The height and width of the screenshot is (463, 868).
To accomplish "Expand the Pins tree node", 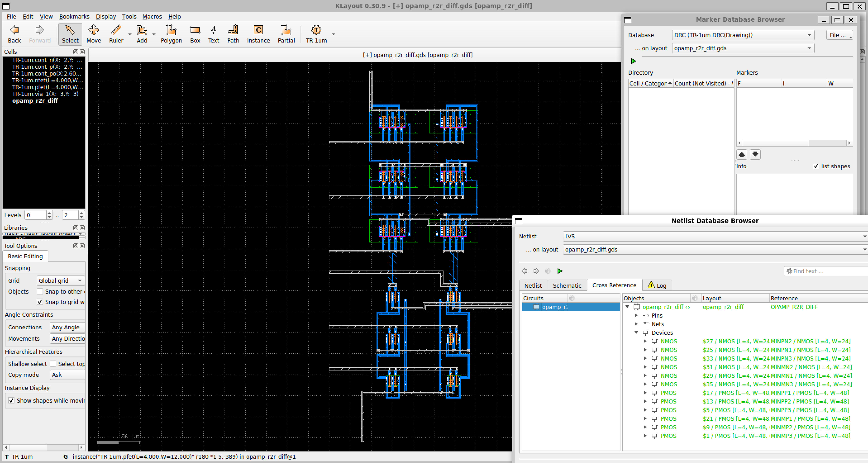I will click(636, 316).
